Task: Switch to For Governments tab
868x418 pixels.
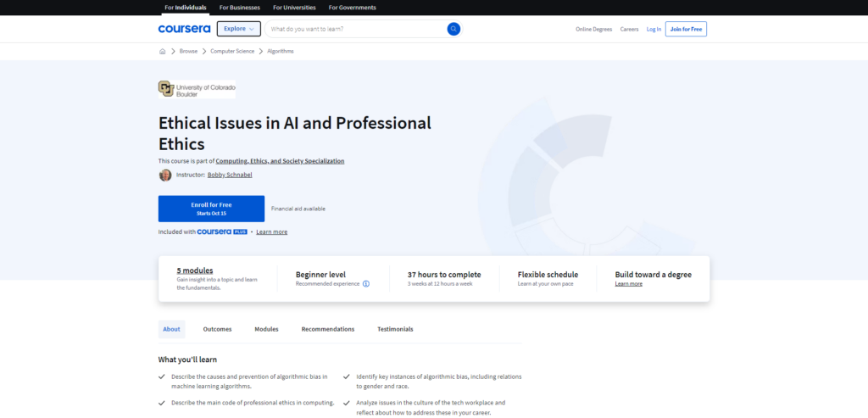Action: pyautogui.click(x=352, y=8)
